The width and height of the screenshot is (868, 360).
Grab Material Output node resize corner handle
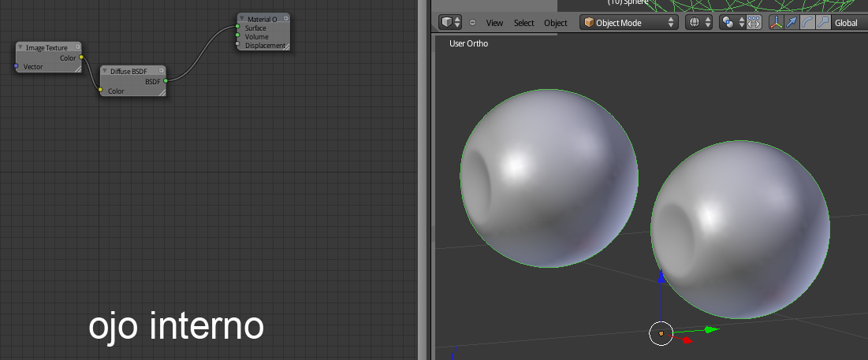[x=285, y=47]
